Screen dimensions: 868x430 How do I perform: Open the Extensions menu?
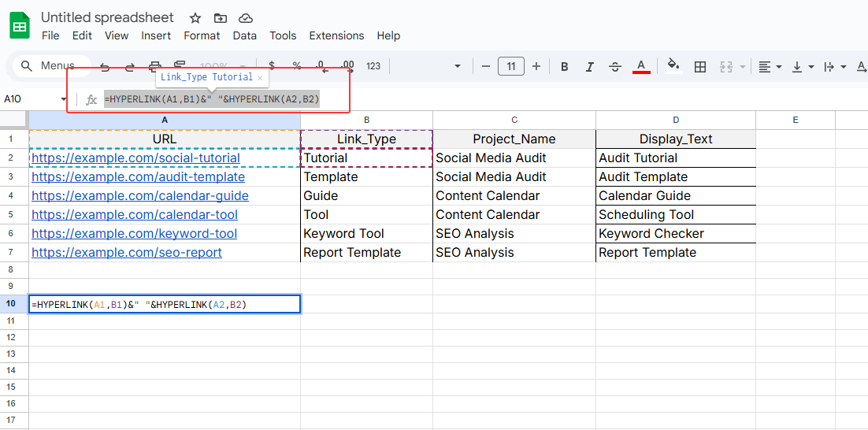[336, 35]
